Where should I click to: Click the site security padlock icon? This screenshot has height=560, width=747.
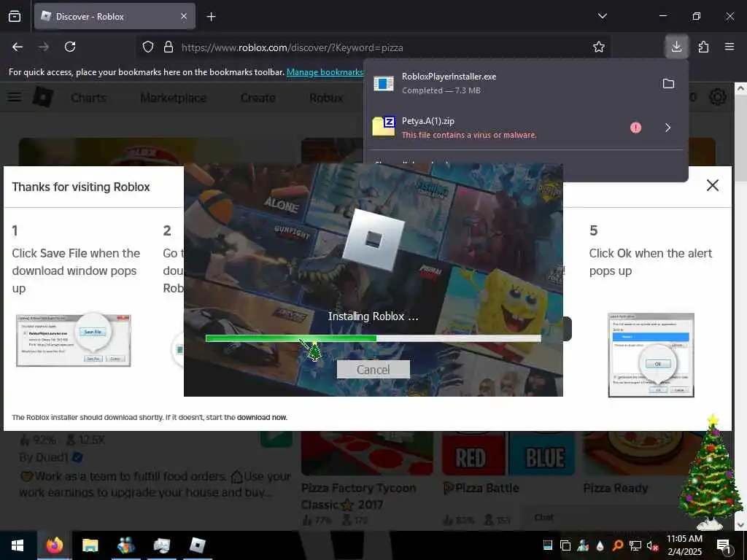(169, 47)
